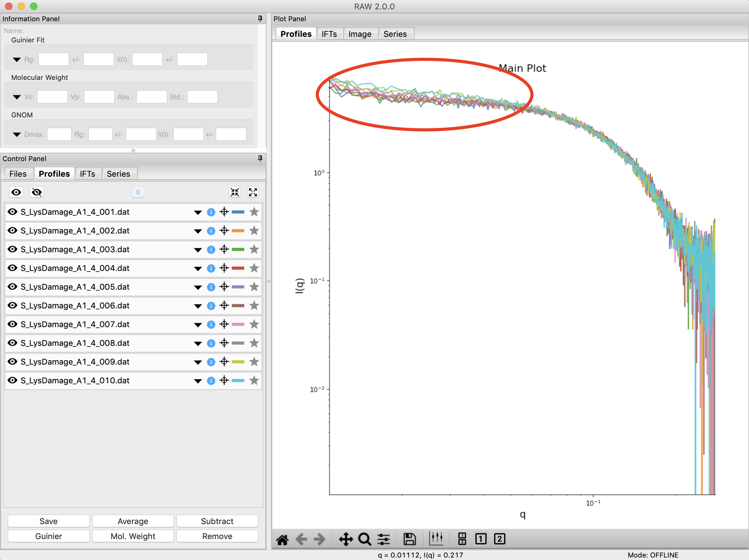Image resolution: width=749 pixels, height=560 pixels.
Task: Hide all profiles with the crossed-eye icon
Action: coord(37,193)
